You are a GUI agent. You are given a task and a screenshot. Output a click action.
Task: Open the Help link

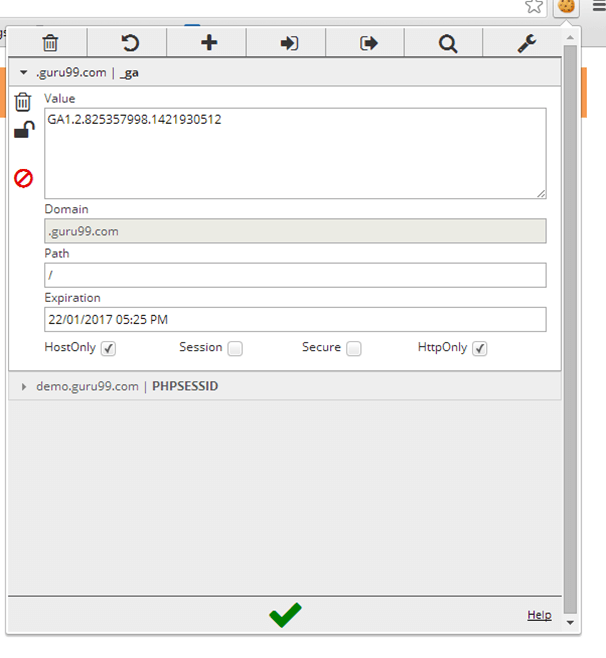(539, 615)
